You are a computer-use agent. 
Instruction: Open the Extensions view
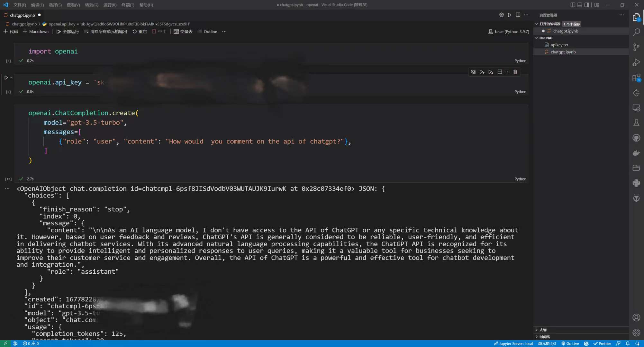[x=636, y=78]
